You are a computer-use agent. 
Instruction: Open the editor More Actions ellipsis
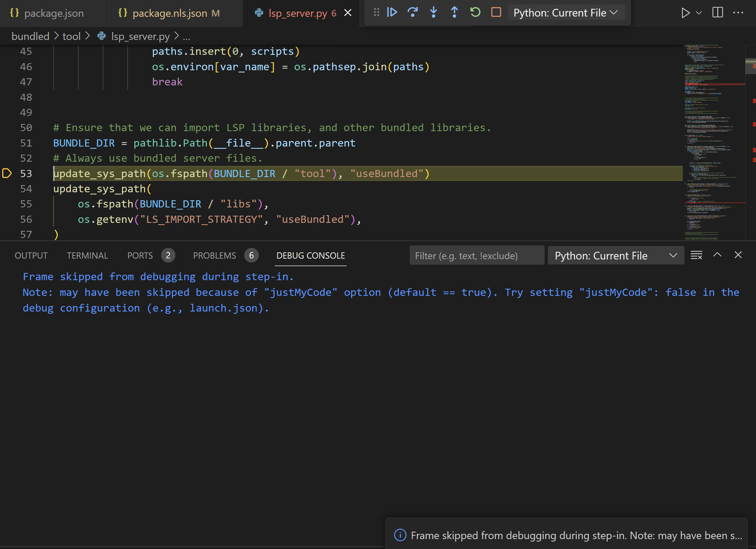(x=738, y=13)
